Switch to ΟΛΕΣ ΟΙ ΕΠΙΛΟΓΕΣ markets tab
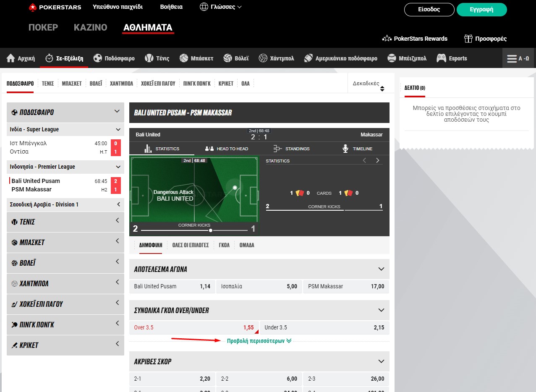The image size is (536, 392). 191,245
